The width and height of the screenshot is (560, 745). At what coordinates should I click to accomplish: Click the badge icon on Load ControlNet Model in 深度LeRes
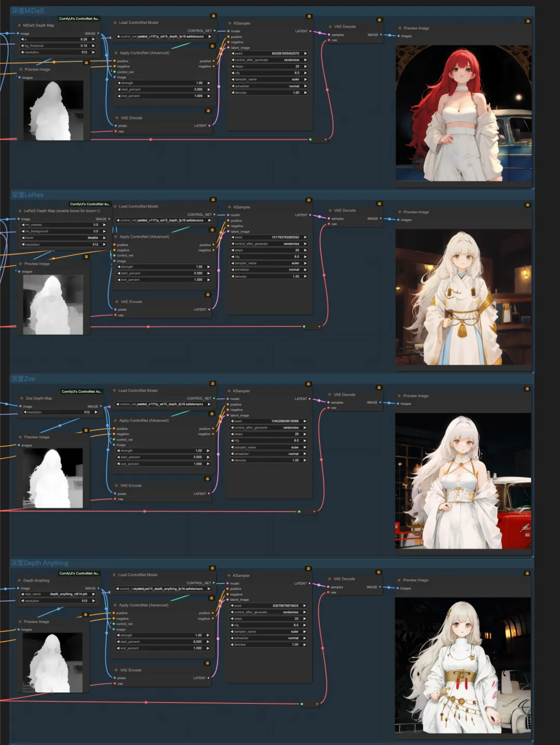pyautogui.click(x=213, y=200)
